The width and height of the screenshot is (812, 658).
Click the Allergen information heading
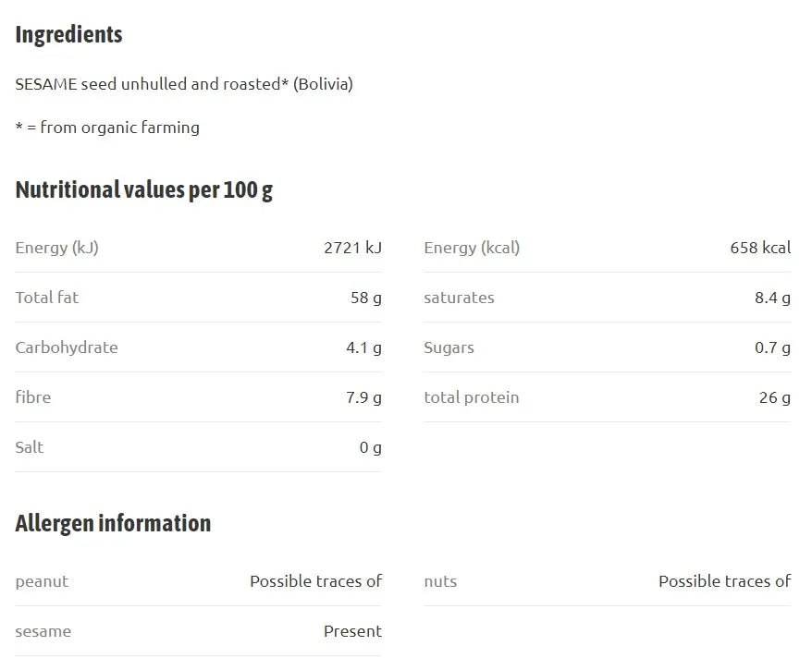(113, 523)
